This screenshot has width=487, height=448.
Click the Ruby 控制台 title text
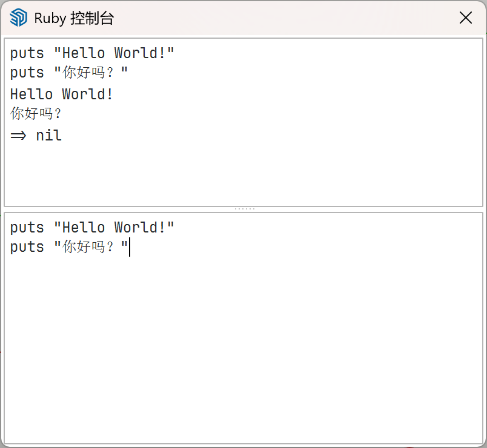74,18
